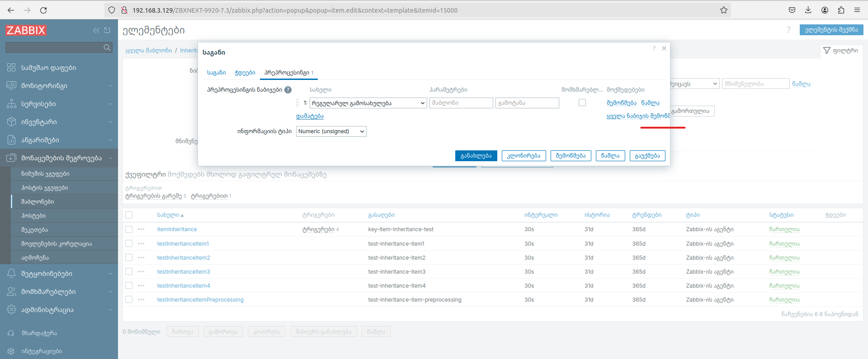Expand ადმინისტრაცია sidebar section
Screen dimensions: 868x359
(110, 310)
